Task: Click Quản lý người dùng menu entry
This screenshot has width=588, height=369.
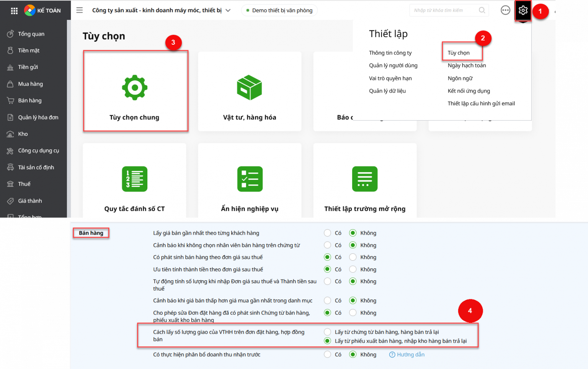Action: tap(393, 65)
